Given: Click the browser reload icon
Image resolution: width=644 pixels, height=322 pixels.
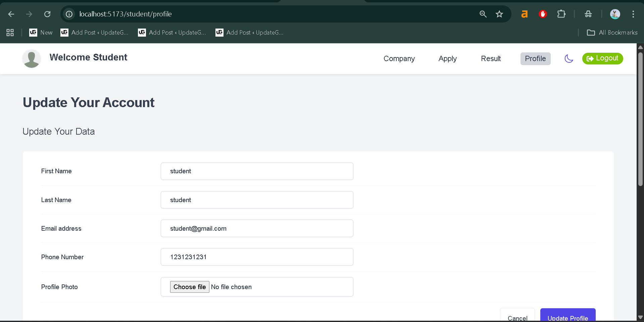Looking at the screenshot, I should (x=47, y=14).
